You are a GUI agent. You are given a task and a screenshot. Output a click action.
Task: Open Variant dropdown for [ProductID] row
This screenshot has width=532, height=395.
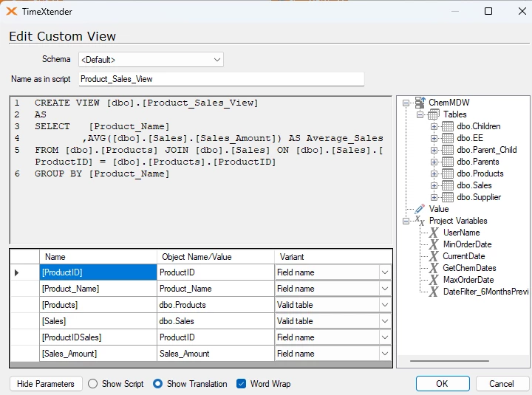pyautogui.click(x=385, y=272)
